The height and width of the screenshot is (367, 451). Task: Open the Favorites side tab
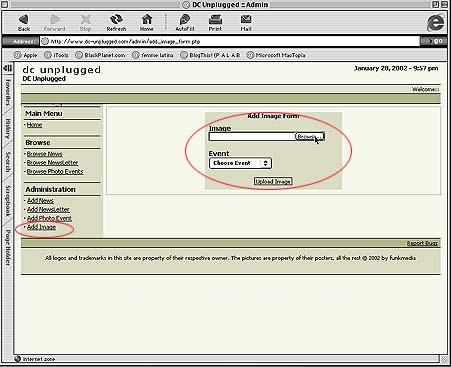pyautogui.click(x=8, y=92)
